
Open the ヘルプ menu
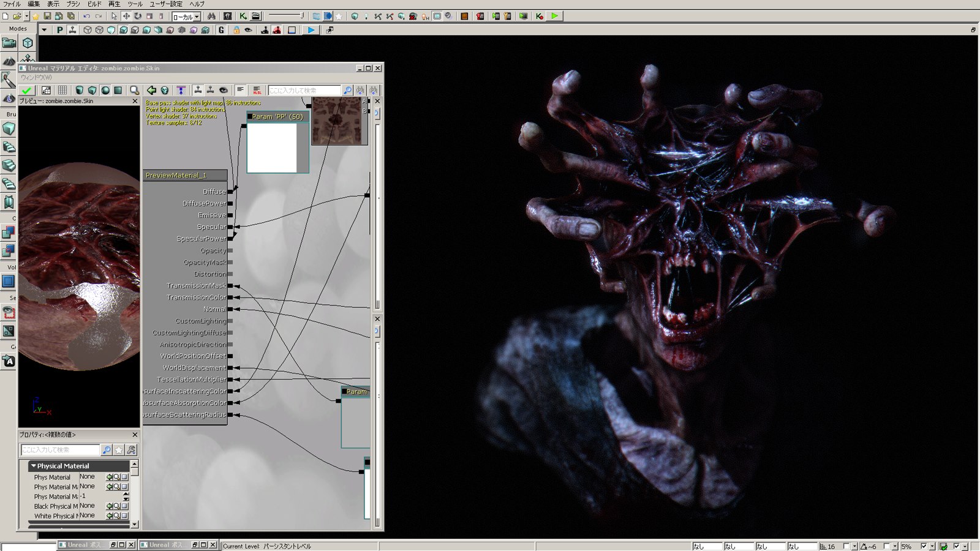pyautogui.click(x=197, y=4)
